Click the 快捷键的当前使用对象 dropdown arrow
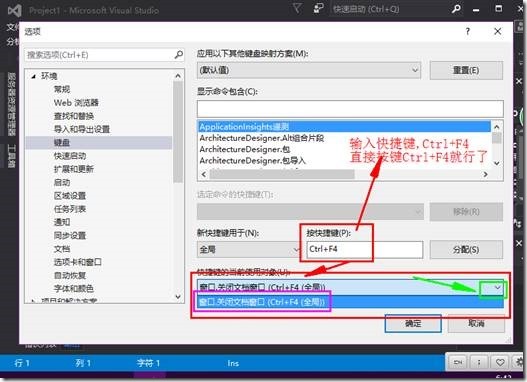The height and width of the screenshot is (382, 527). pyautogui.click(x=497, y=288)
